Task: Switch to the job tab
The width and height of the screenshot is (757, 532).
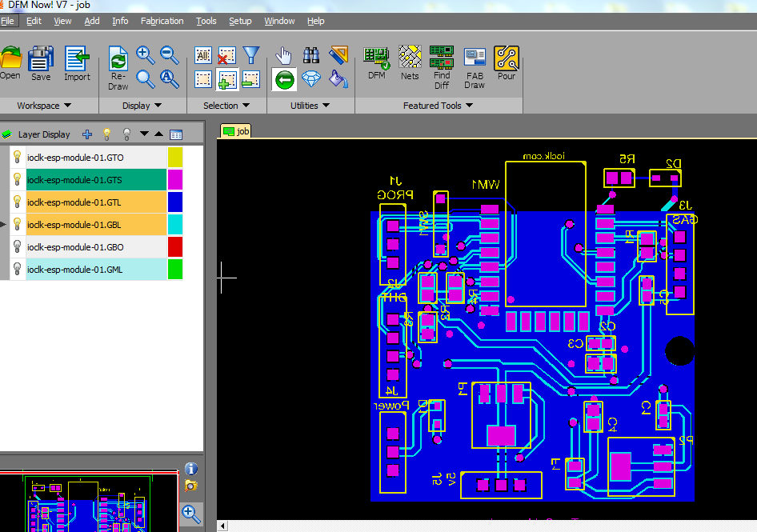Action: (236, 131)
